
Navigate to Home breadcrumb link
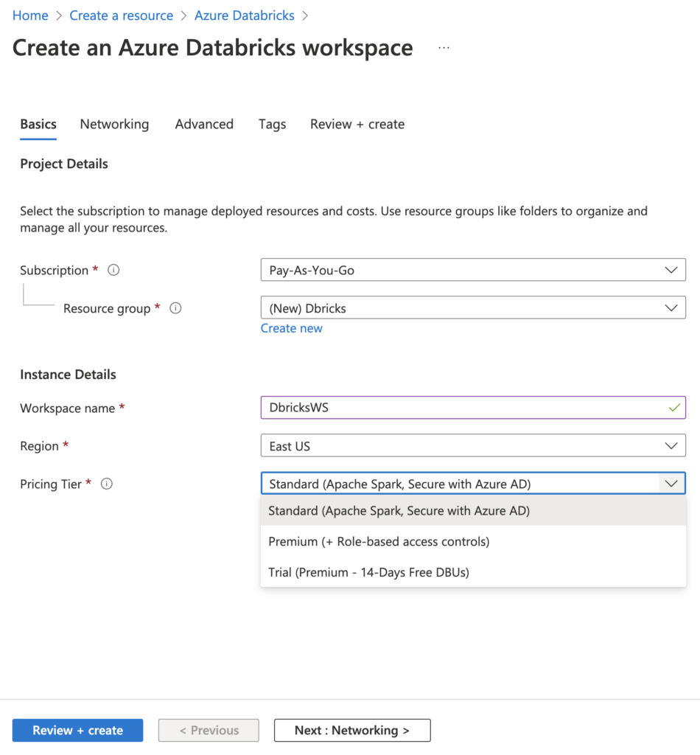point(30,15)
